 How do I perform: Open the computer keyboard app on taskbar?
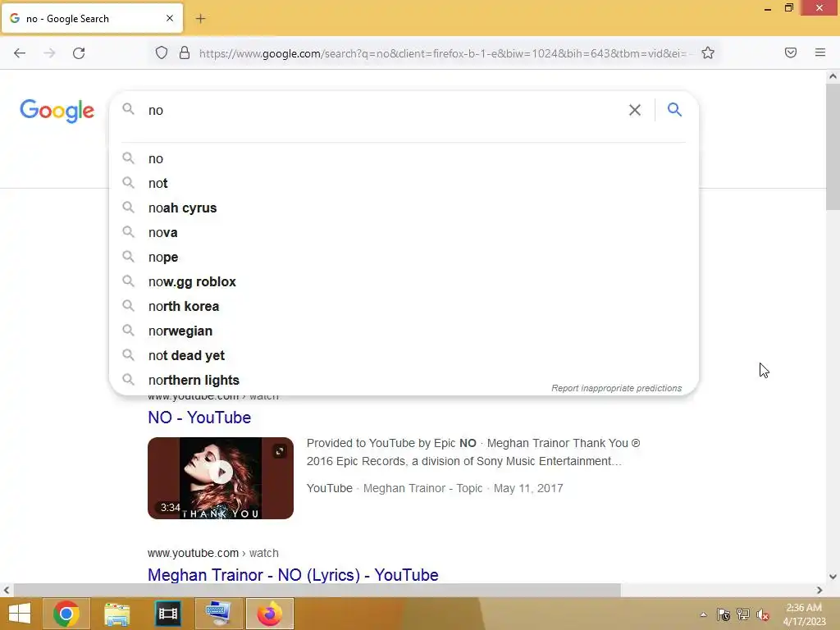218,614
